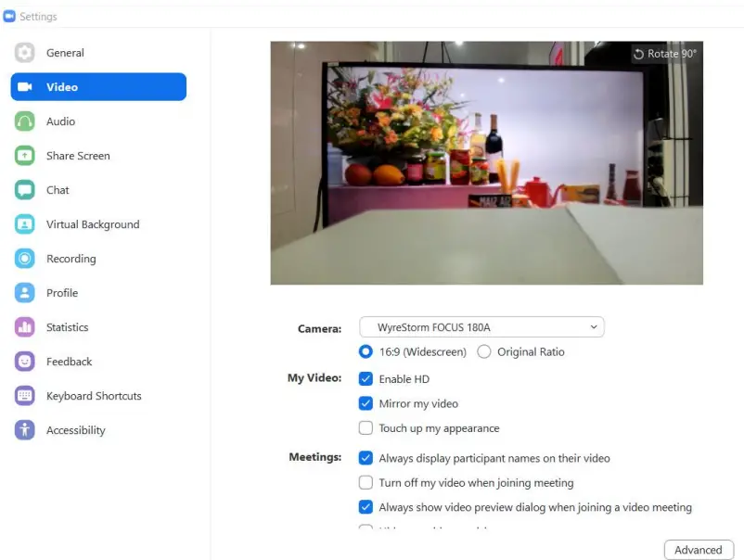This screenshot has height=560, width=744.
Task: Open Virtual Background settings
Action: tap(98, 224)
